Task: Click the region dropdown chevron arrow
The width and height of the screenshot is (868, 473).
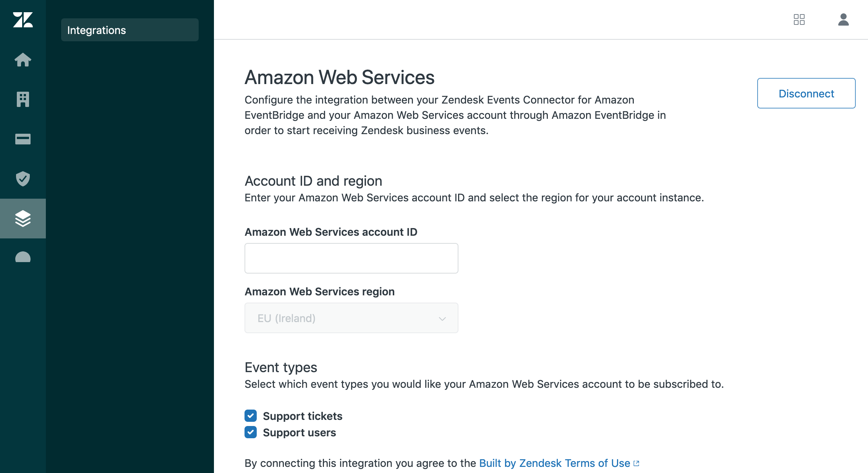Action: pos(442,319)
